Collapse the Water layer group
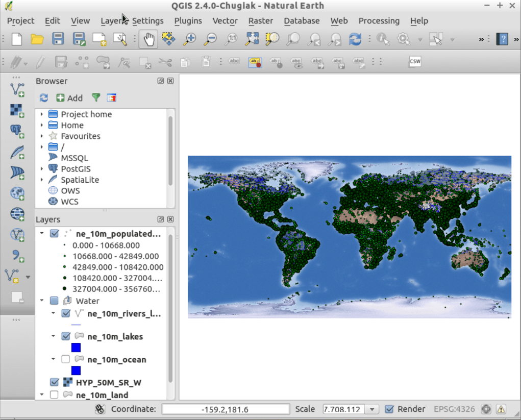Screen dimensions: 521x420 click(41, 301)
